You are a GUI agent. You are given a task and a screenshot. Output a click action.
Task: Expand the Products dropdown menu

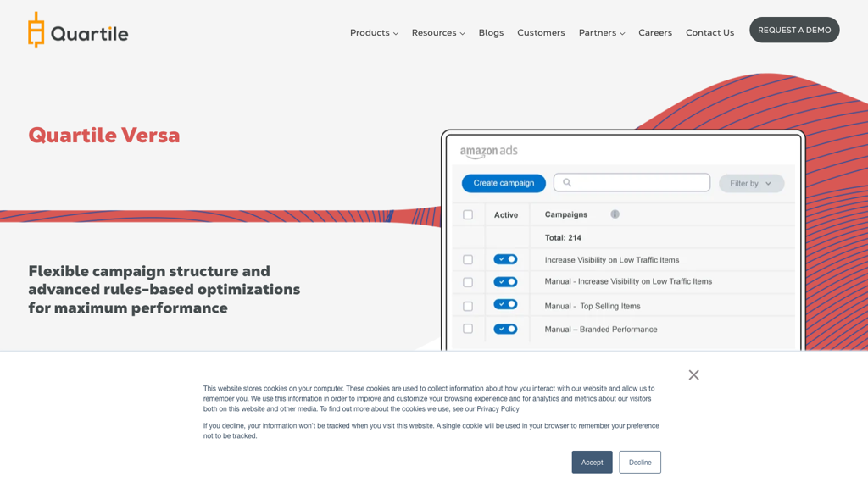pyautogui.click(x=374, y=33)
